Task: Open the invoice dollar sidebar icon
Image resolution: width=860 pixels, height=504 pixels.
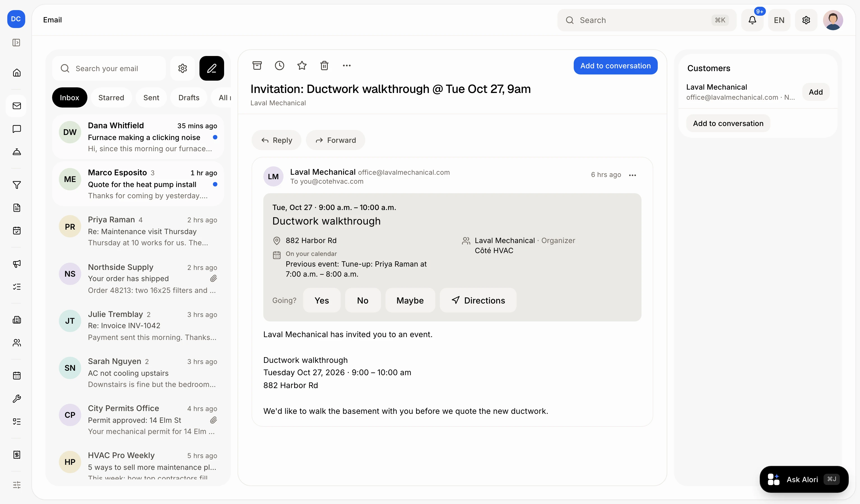Action: (16, 454)
